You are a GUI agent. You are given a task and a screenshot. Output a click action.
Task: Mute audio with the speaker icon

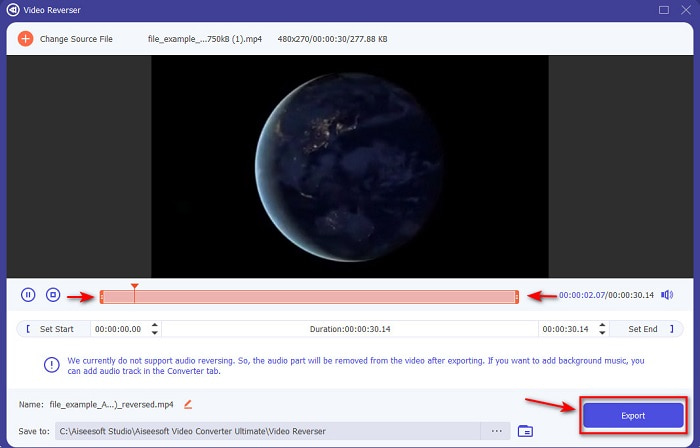click(x=667, y=295)
